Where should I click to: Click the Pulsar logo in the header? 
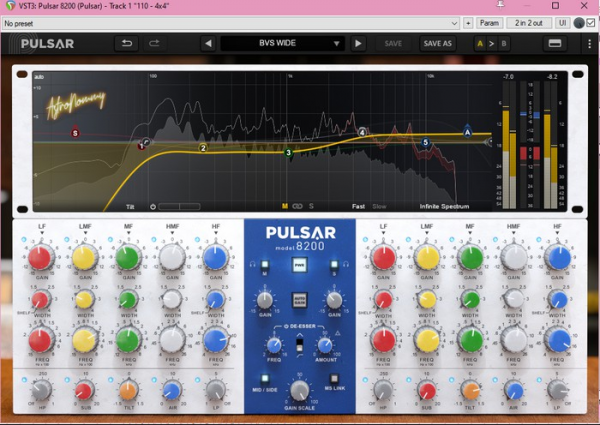tap(47, 44)
